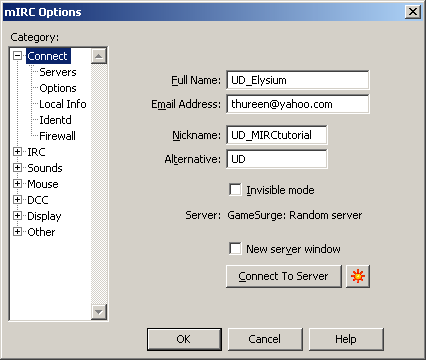Image resolution: width=426 pixels, height=360 pixels.
Task: Close the mIRC Options dialog
Action: tap(413, 12)
